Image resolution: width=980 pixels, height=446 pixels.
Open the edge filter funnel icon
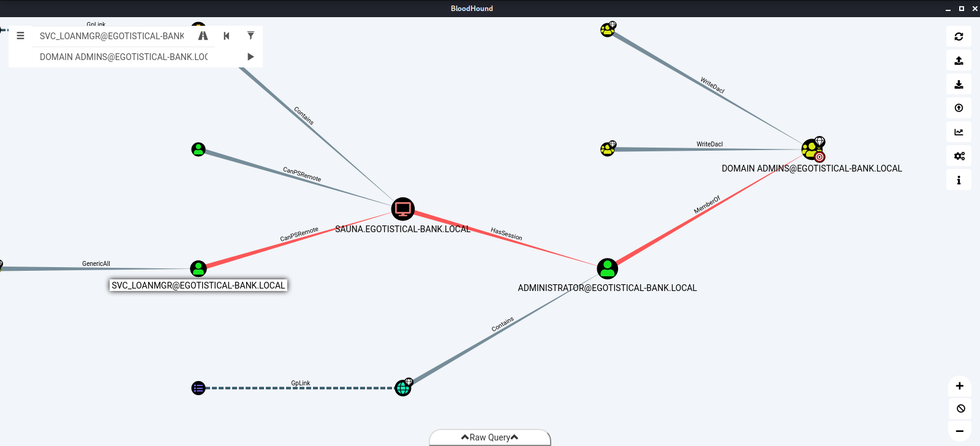coord(251,36)
